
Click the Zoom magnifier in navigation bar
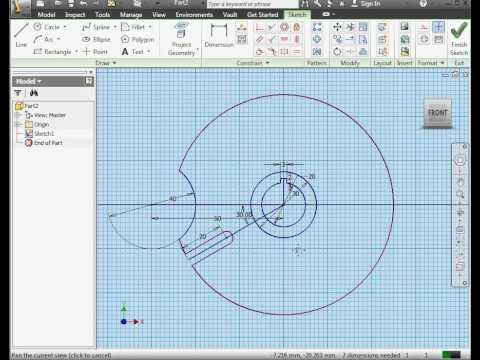[460, 194]
